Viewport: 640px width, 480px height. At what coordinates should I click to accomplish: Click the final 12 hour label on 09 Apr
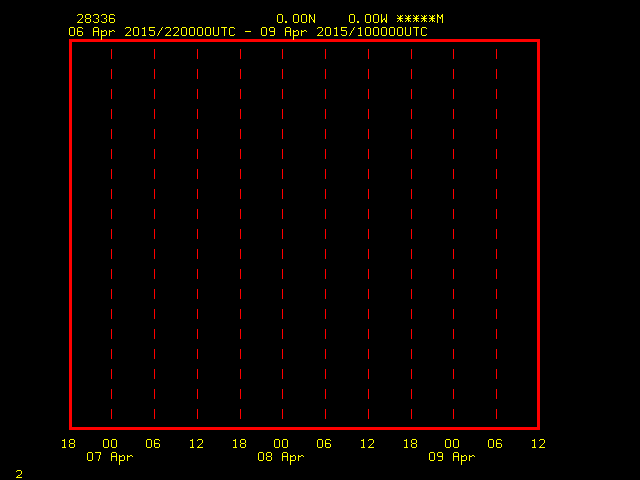coord(538,444)
